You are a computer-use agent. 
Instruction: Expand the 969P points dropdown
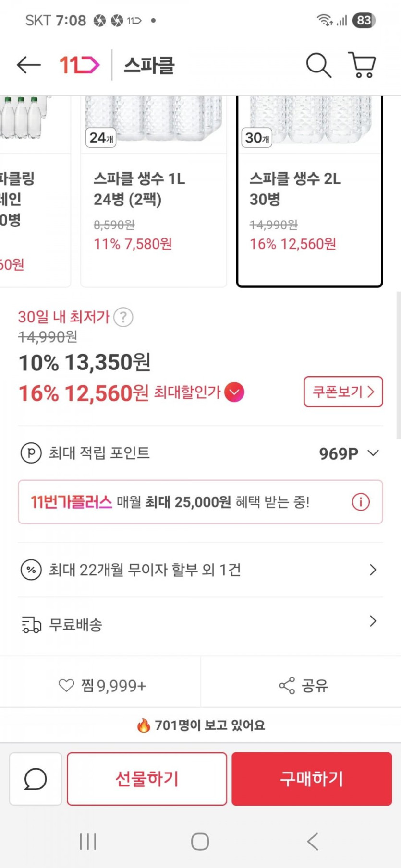coord(373,453)
